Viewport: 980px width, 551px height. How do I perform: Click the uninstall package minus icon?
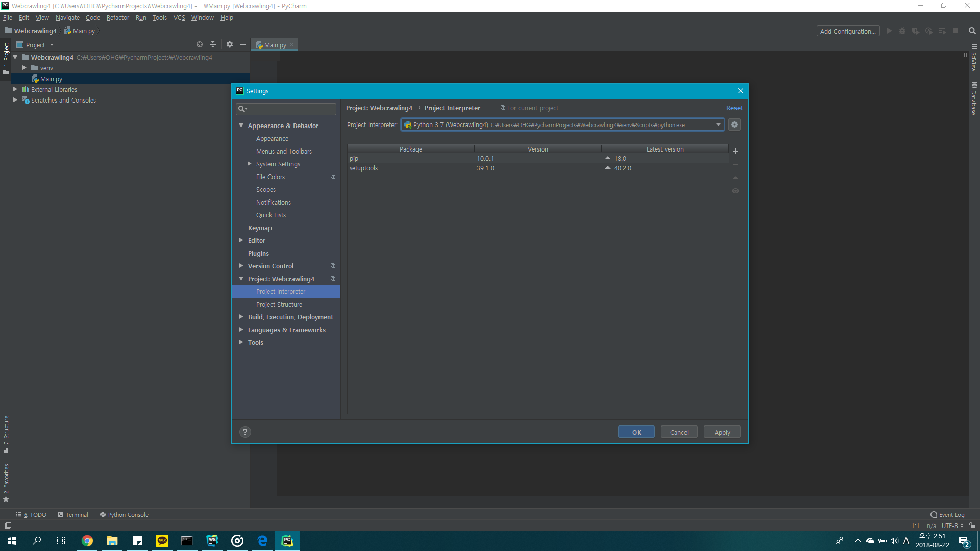coord(736,164)
